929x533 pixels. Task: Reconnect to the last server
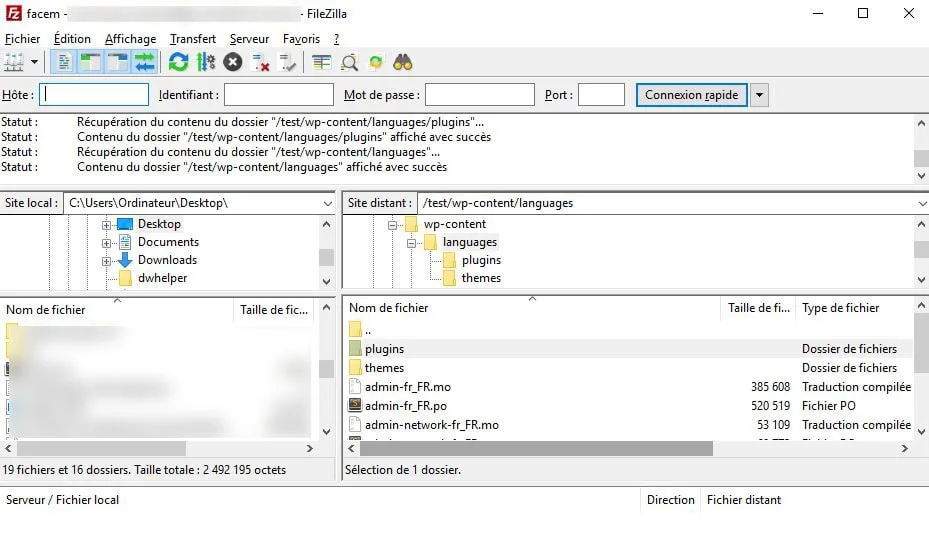[x=287, y=62]
